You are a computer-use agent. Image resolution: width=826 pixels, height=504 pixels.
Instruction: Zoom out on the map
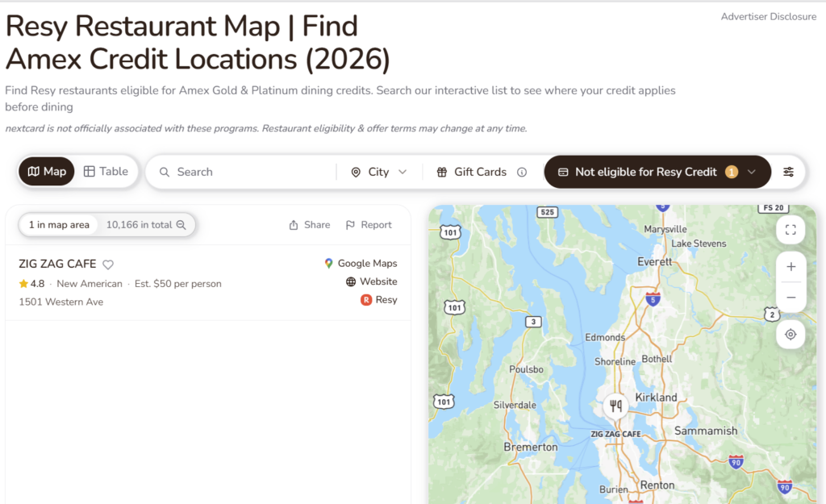pyautogui.click(x=791, y=298)
